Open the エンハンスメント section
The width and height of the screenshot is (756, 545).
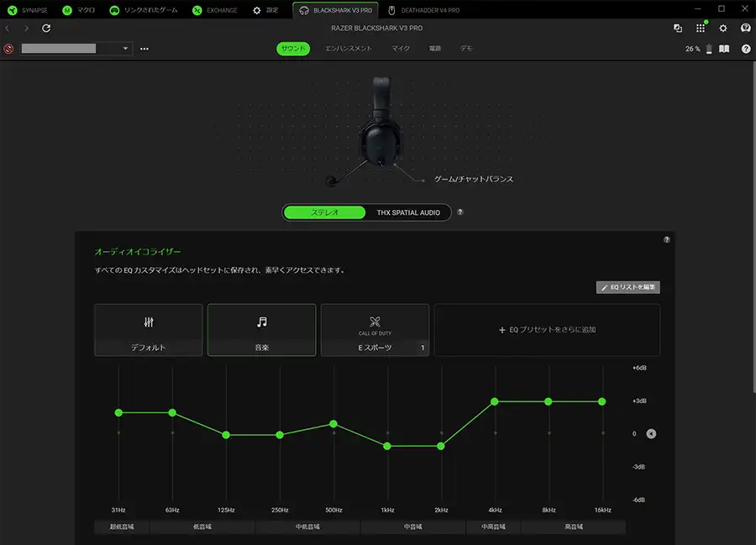coord(348,49)
